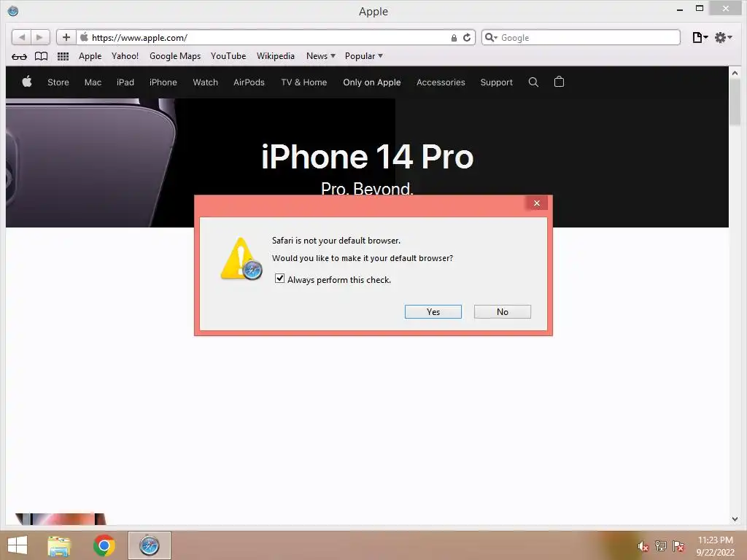The height and width of the screenshot is (560, 747).
Task: Open the Mac nav item
Action: point(93,82)
